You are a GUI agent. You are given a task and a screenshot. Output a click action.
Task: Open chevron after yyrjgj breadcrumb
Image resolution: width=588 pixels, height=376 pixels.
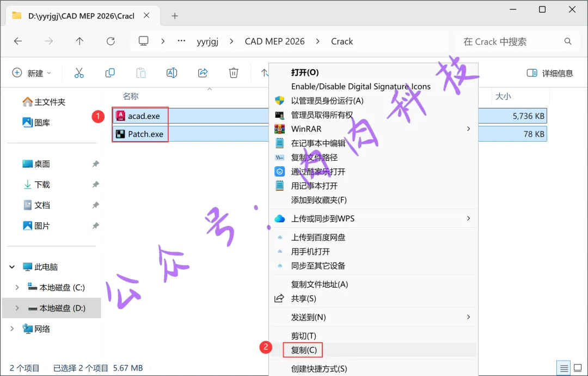[231, 41]
